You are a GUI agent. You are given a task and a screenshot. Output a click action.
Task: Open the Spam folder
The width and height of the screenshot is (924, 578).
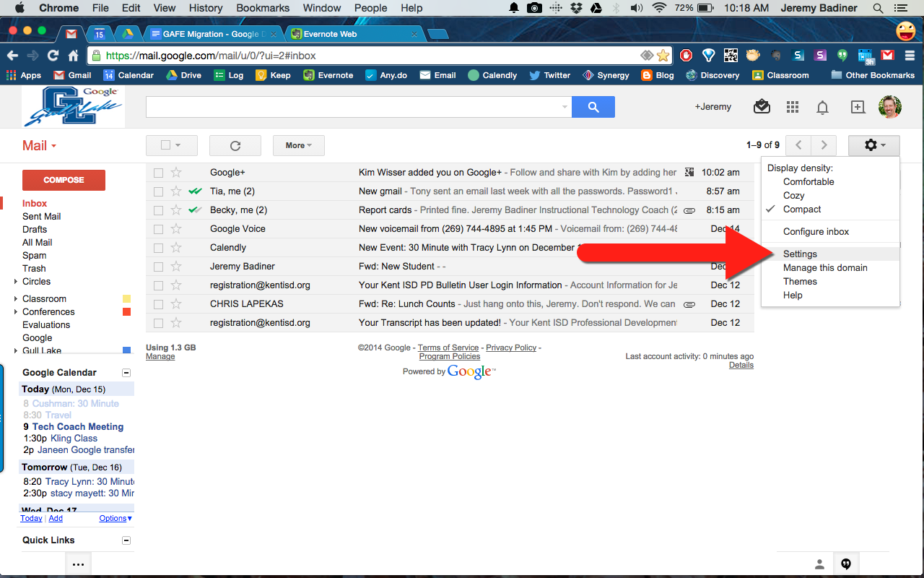pos(34,256)
